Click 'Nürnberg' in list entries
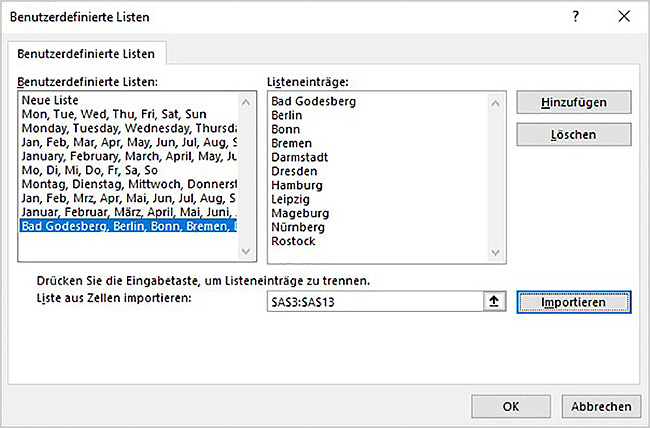Screen dimensions: 650x428 coord(298,227)
